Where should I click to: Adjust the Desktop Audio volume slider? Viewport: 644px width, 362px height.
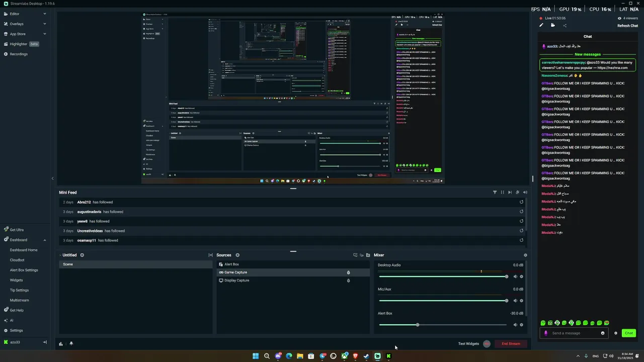[443, 277]
